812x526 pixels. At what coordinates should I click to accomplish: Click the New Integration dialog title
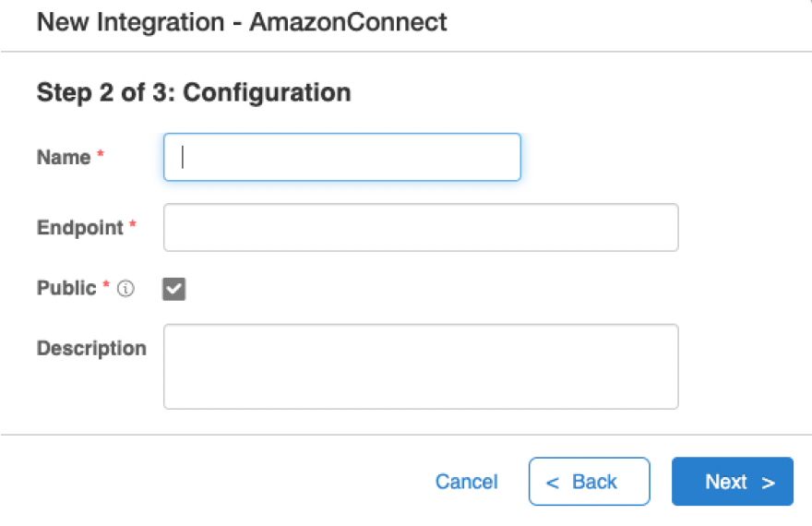point(242,22)
